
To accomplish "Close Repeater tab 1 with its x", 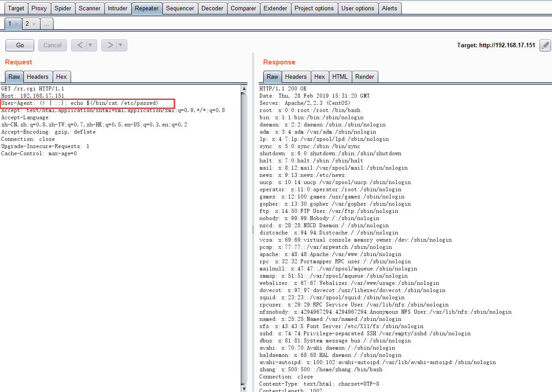I will pyautogui.click(x=16, y=24).
